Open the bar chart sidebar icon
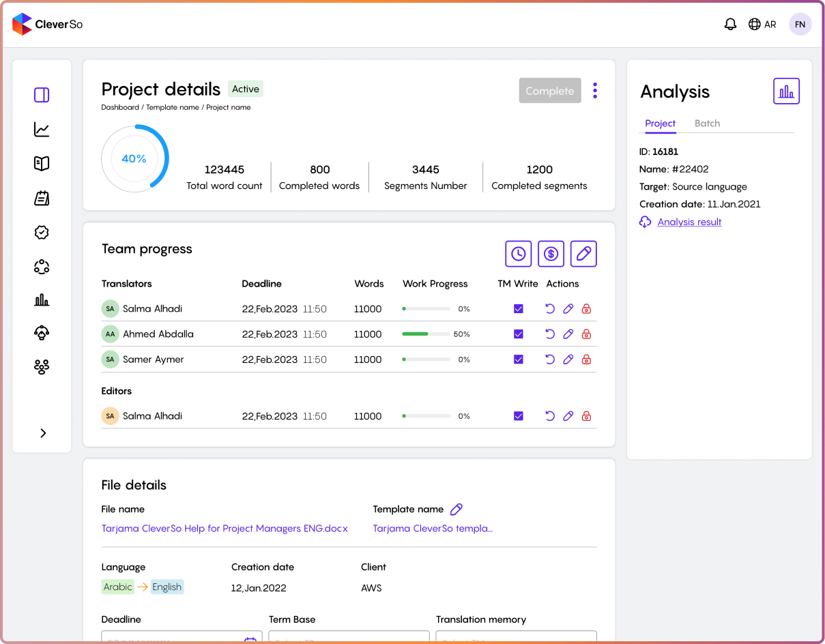Image resolution: width=825 pixels, height=644 pixels. click(42, 299)
